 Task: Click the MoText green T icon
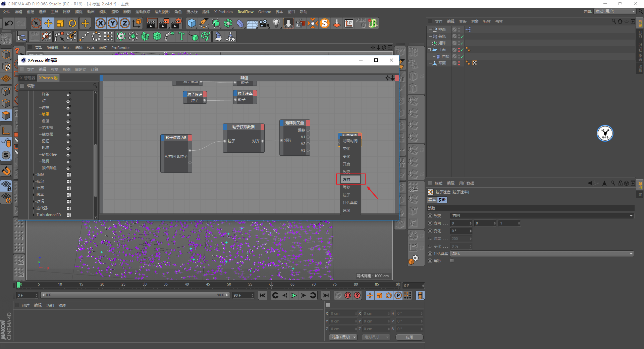(181, 36)
